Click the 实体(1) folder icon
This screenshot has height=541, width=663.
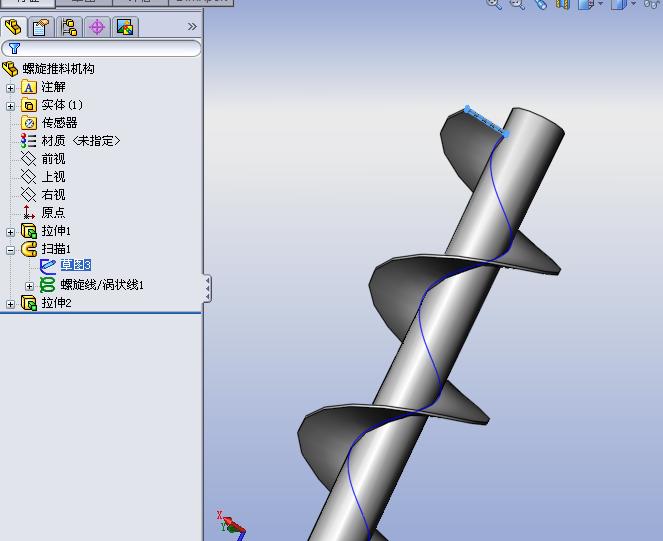[29, 105]
